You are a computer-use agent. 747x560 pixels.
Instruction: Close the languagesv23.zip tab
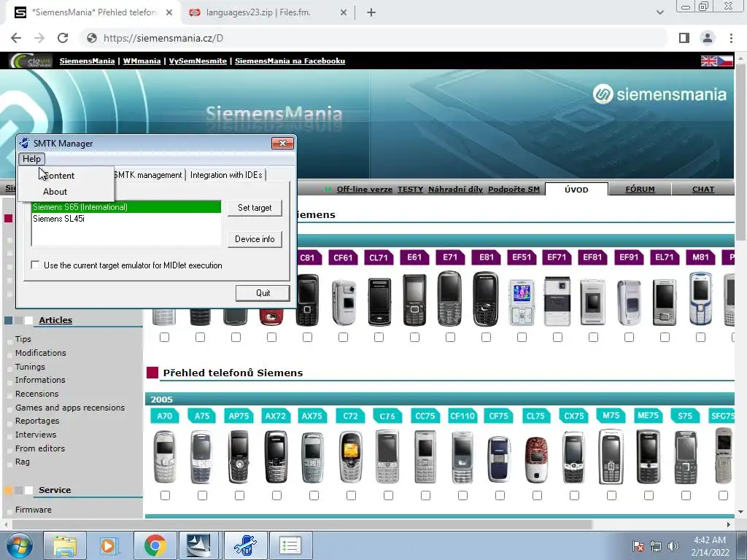pyautogui.click(x=344, y=13)
